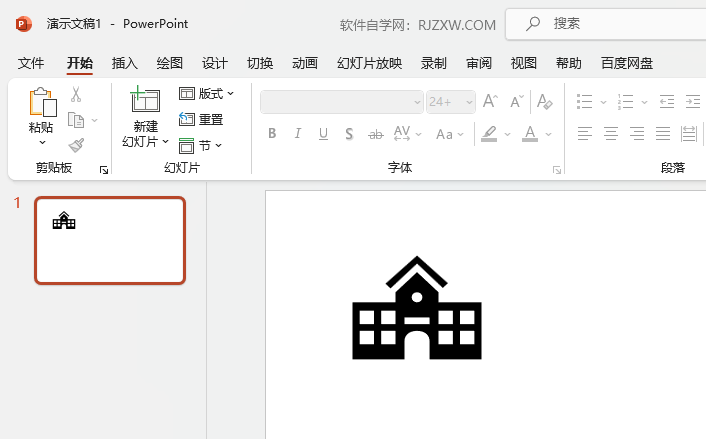Apply the text highlight color
This screenshot has height=439, width=706.
(x=489, y=134)
